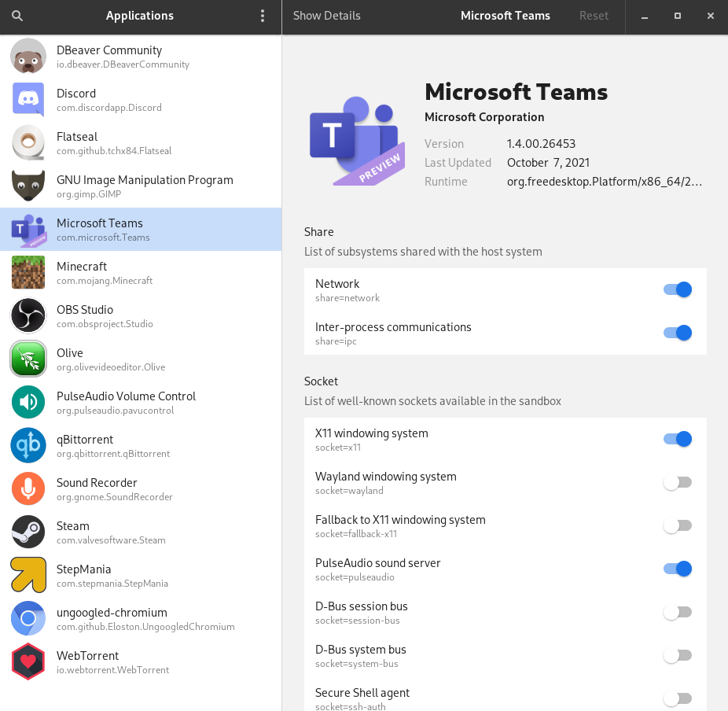Click the io.webtorrent.WebTorrent text
The image size is (728, 711).
pyautogui.click(x=113, y=670)
